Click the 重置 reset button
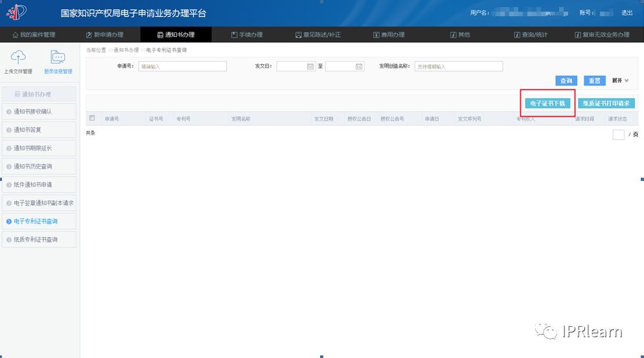 [x=594, y=80]
